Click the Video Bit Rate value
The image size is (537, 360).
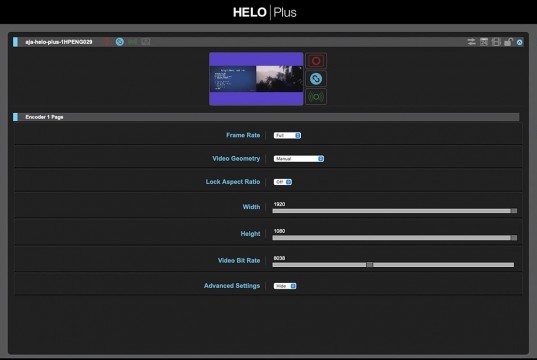pyautogui.click(x=279, y=258)
